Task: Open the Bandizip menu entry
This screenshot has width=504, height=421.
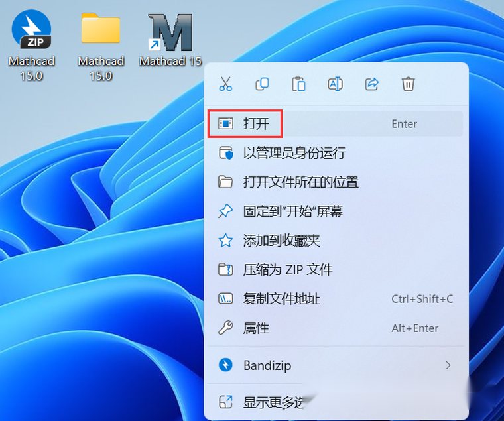Action: 267,365
